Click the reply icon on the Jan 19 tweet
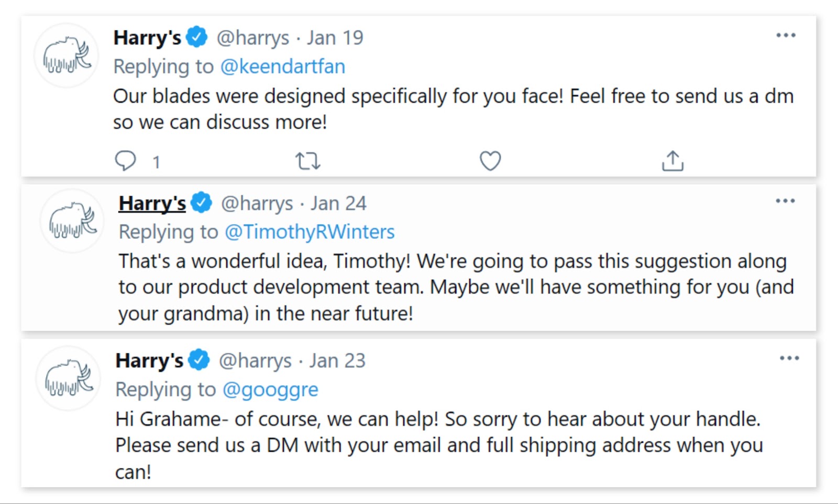Viewport: 838px width, 504px height. [126, 161]
